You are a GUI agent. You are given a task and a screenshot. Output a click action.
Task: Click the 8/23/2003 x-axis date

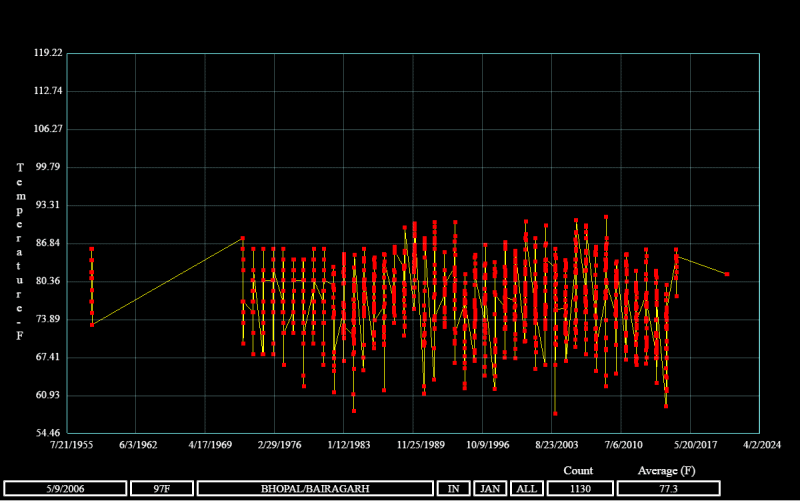(557, 445)
